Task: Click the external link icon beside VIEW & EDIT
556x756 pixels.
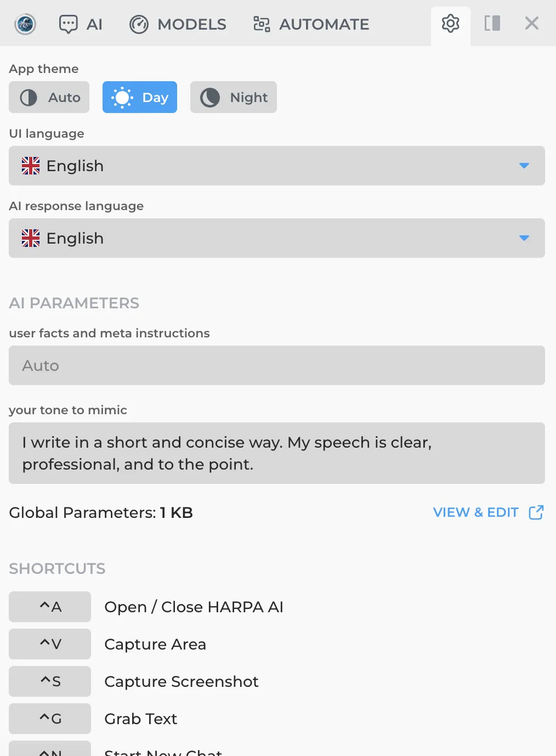Action: [536, 512]
